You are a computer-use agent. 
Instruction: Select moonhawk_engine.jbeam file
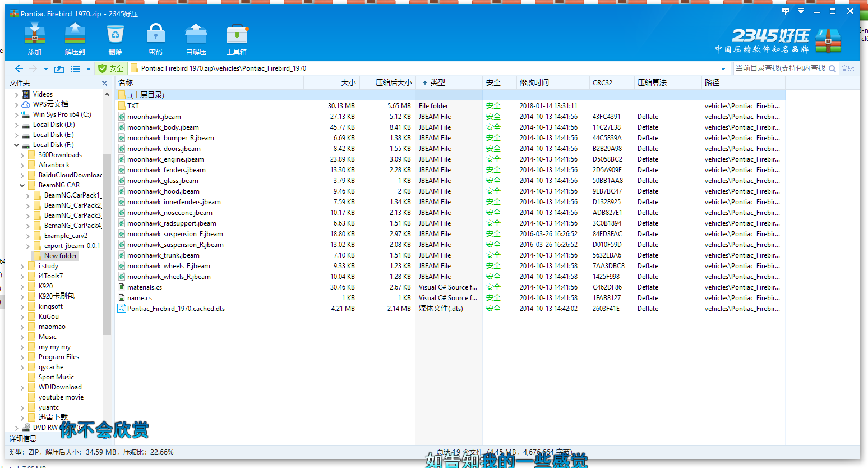(165, 159)
